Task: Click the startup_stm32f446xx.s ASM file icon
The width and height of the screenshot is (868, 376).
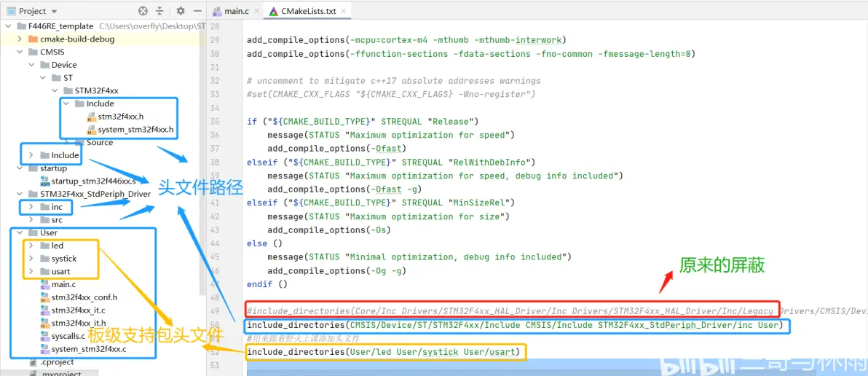Action: click(x=45, y=181)
